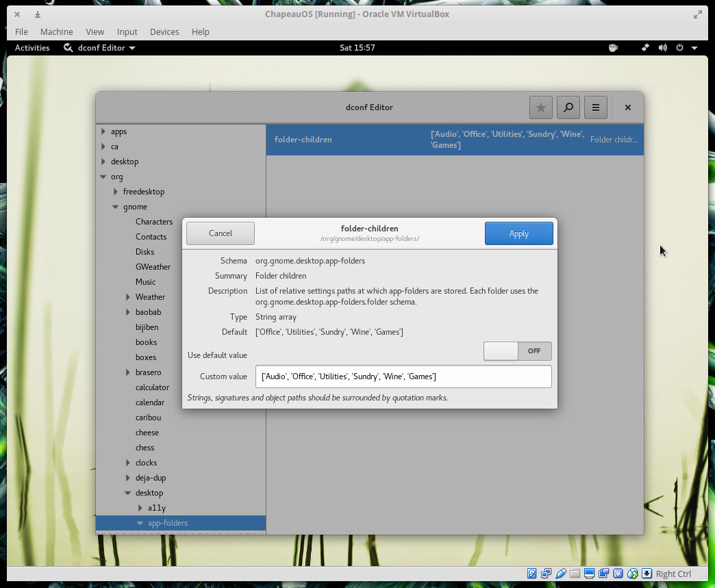Expand the ca tree node
715x588 pixels.
pos(103,146)
